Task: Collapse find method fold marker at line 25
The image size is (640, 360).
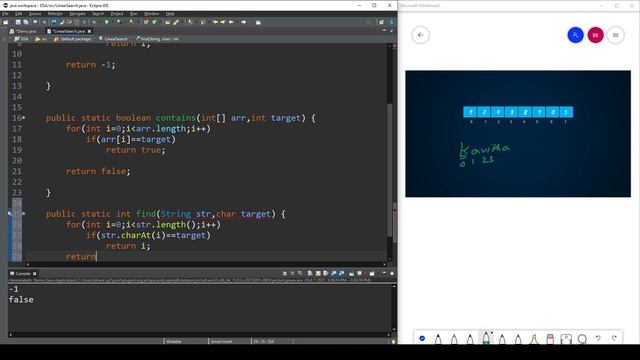Action: [24, 213]
